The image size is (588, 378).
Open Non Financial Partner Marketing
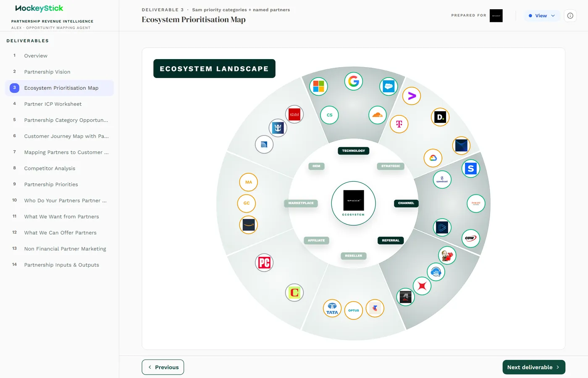[x=60, y=249]
